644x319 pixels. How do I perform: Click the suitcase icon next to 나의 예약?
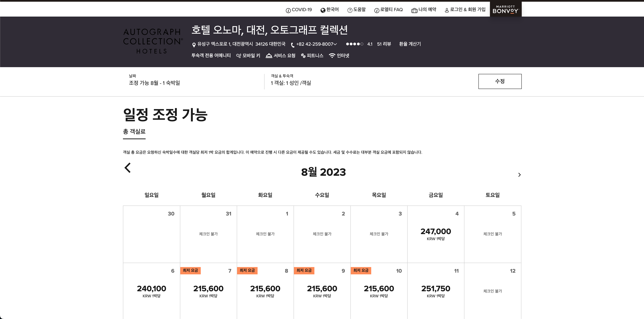(x=414, y=10)
